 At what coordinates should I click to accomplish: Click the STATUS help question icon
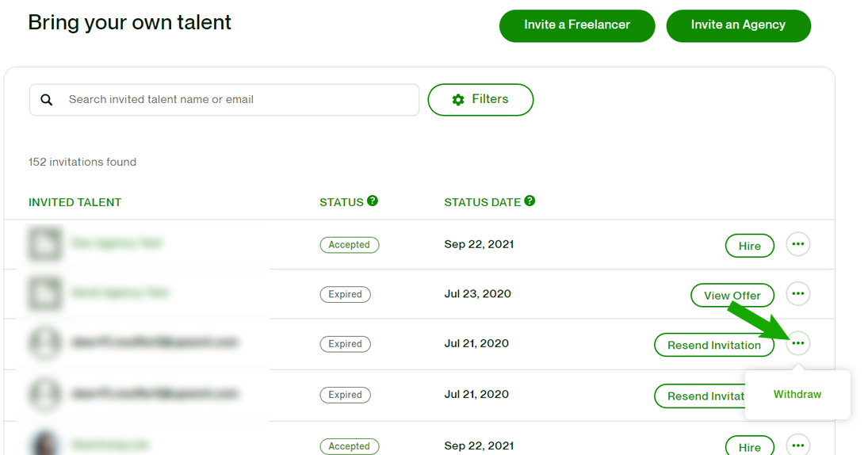tap(373, 201)
